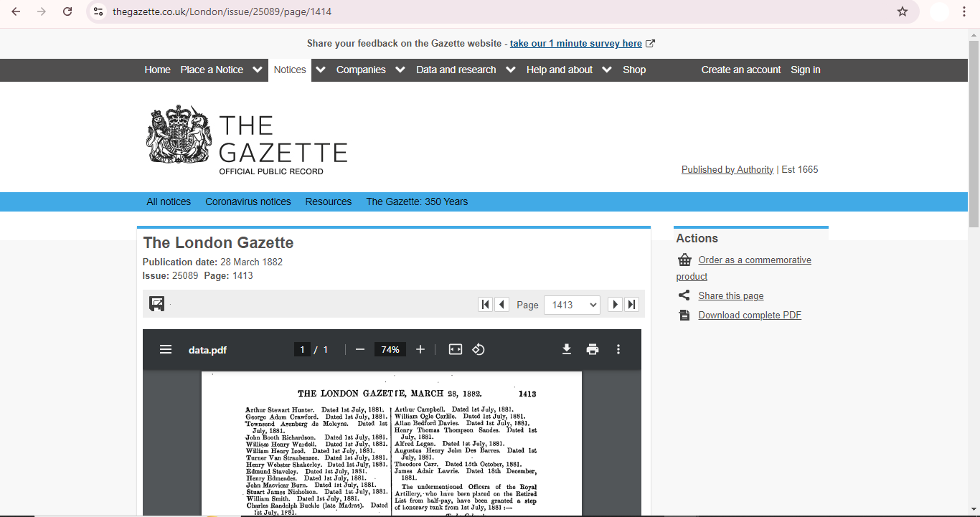Open Chrome three-dot menu
The width and height of the screenshot is (980, 517).
click(964, 11)
